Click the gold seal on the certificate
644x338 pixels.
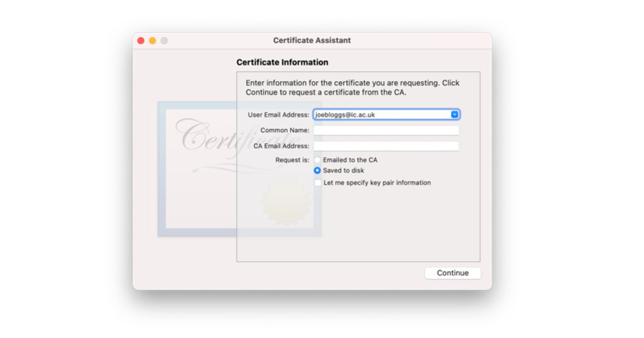tap(285, 202)
